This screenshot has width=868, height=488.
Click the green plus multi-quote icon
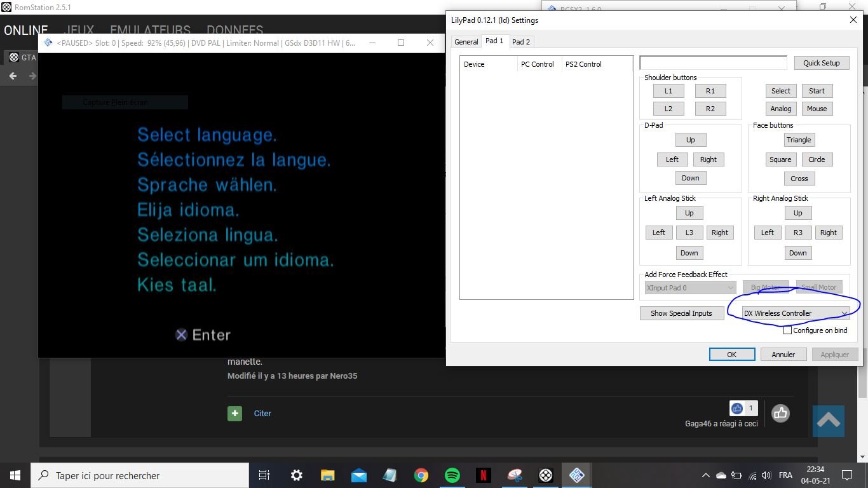click(x=234, y=414)
